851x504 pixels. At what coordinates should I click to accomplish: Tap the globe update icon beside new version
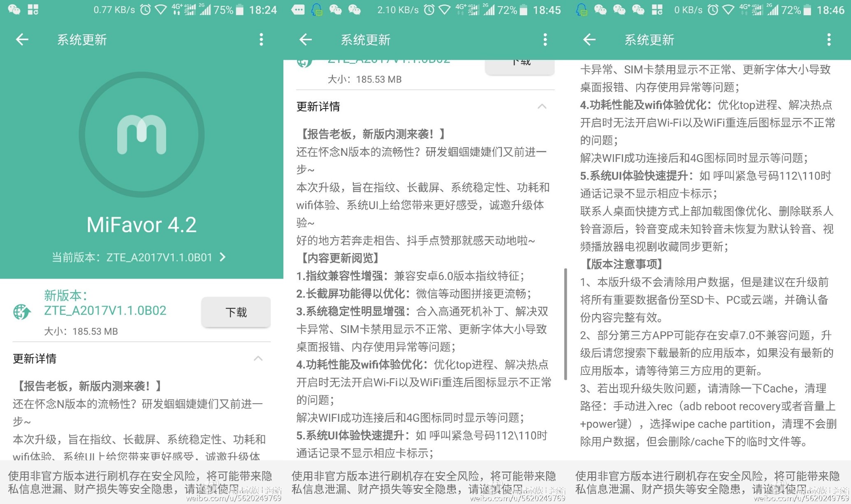point(22,312)
